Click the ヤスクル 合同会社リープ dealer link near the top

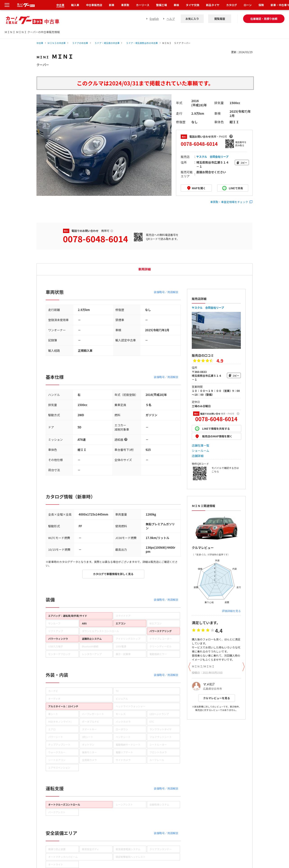[212, 157]
